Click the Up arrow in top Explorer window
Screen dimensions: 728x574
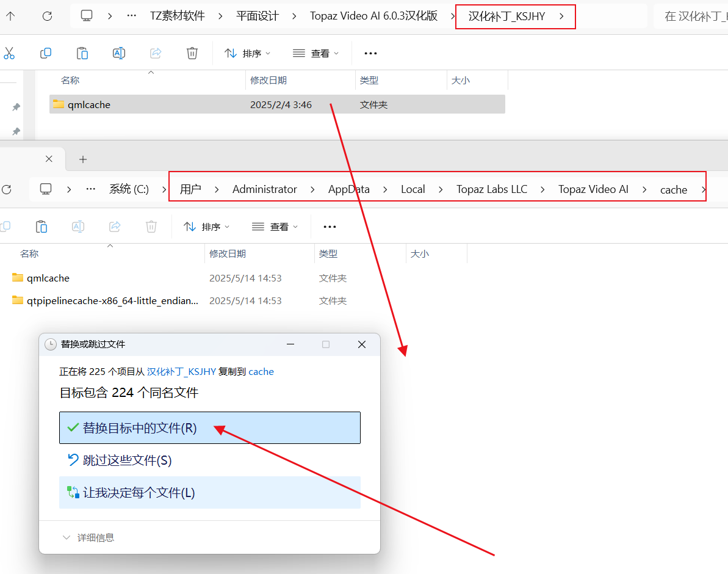(10, 16)
